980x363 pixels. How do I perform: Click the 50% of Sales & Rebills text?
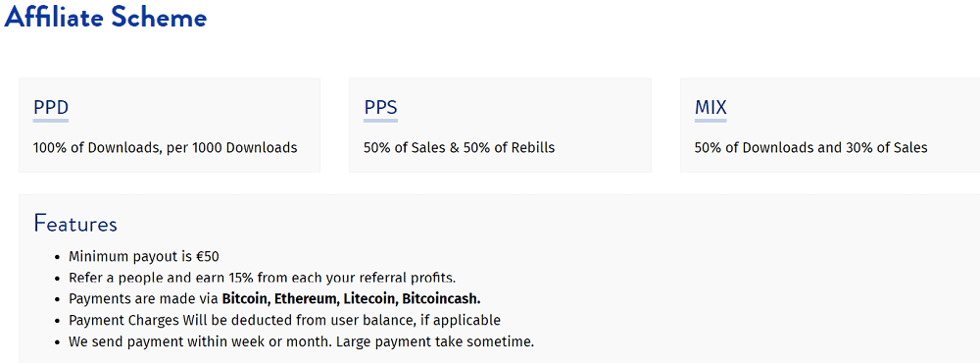pyautogui.click(x=460, y=148)
